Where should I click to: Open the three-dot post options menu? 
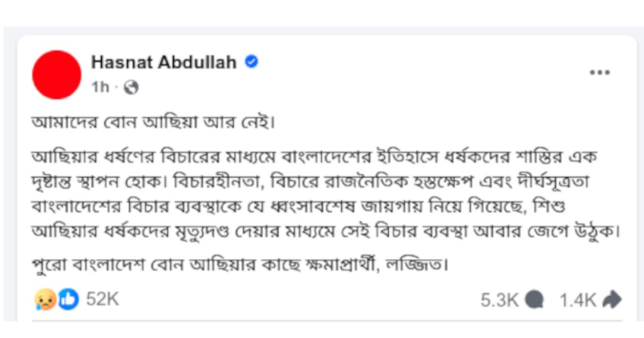[599, 73]
